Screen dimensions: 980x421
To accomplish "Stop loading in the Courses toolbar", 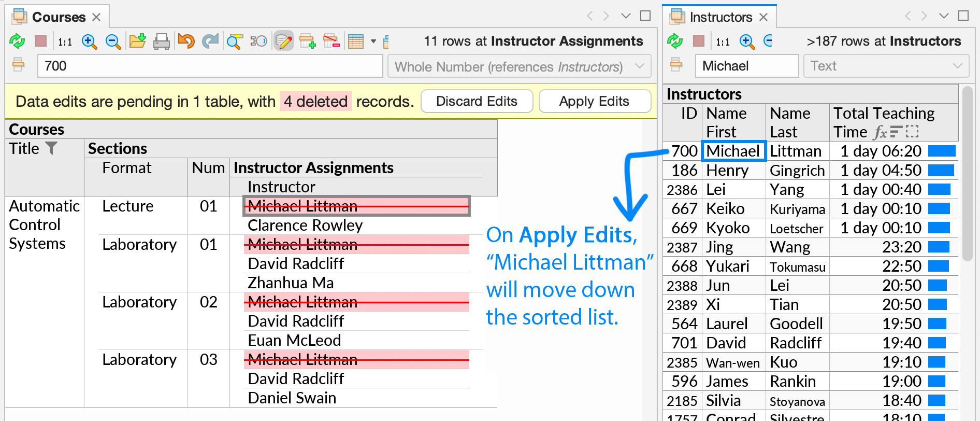I will click(x=41, y=41).
